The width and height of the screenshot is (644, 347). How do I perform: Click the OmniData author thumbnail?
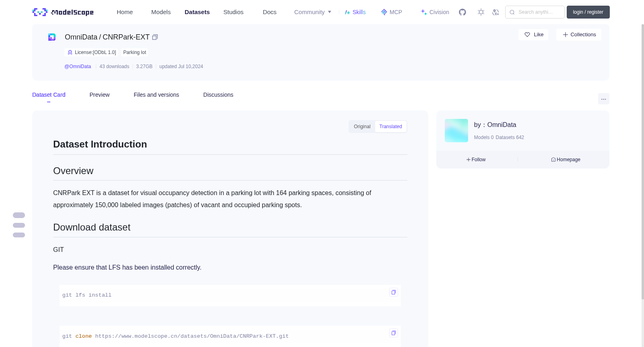(456, 131)
